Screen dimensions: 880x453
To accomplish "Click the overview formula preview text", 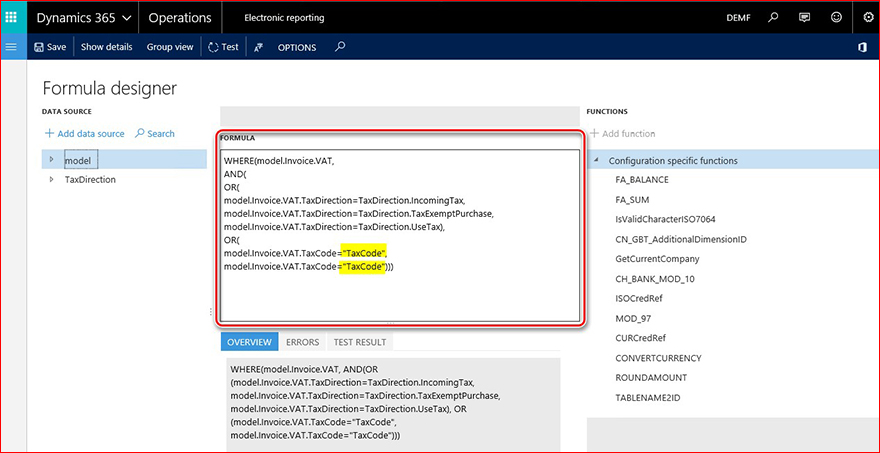I will click(365, 402).
